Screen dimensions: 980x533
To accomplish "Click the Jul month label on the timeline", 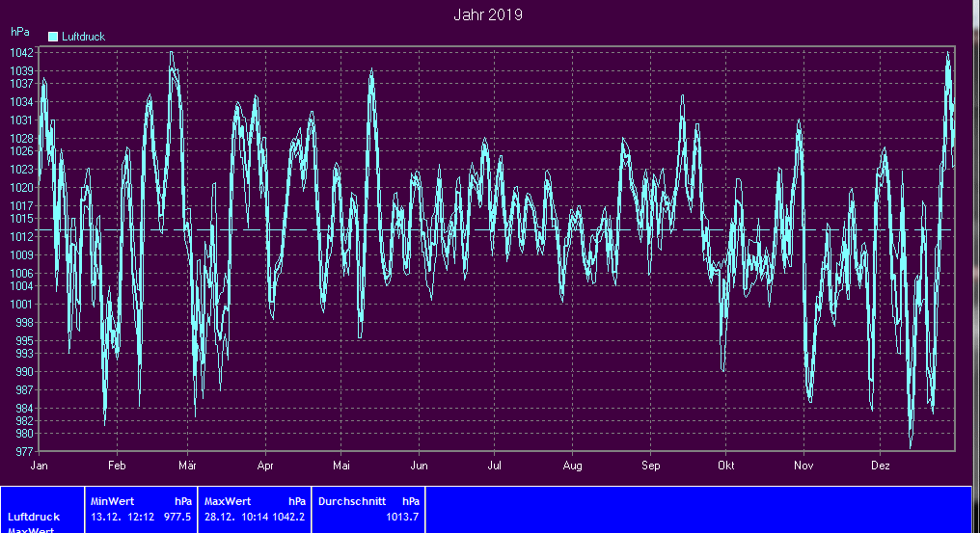I will point(493,466).
